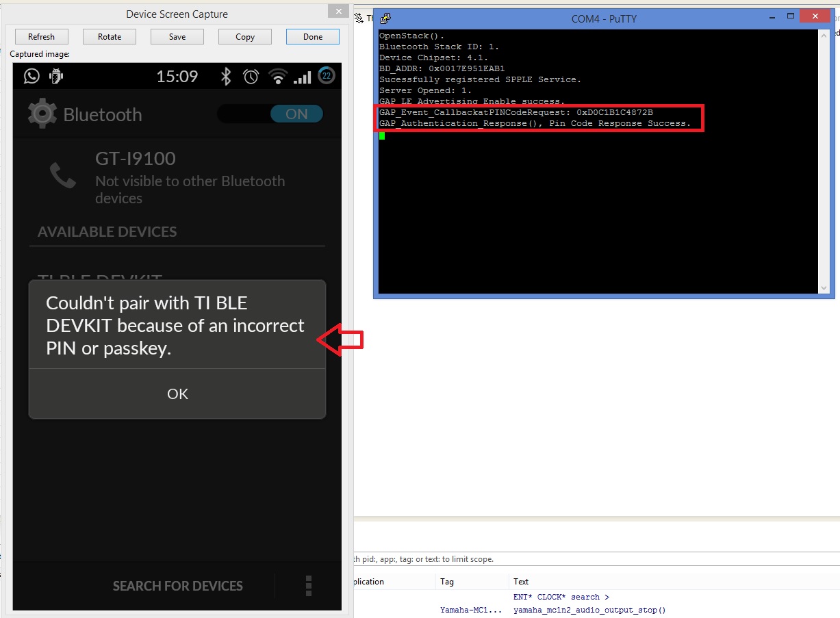Tap SEARCH FOR DEVICES
Image resolution: width=840 pixels, height=618 pixels.
(x=178, y=586)
